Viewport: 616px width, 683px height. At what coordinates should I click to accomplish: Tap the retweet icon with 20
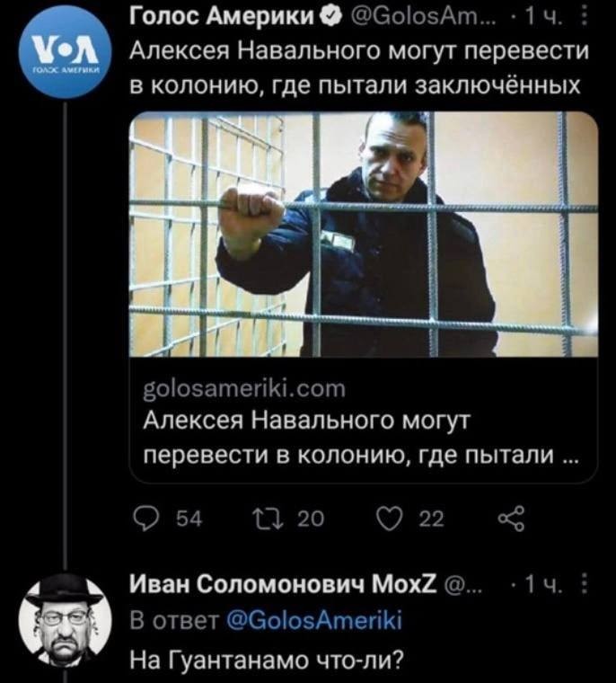tap(268, 519)
